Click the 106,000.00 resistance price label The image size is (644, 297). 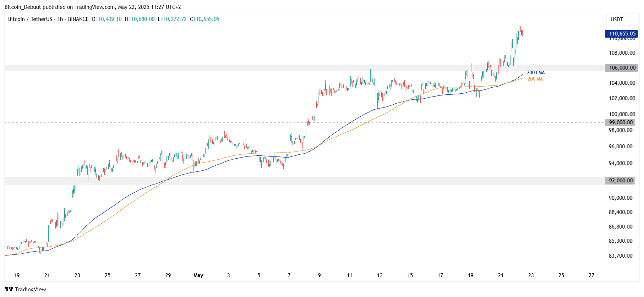[622, 68]
